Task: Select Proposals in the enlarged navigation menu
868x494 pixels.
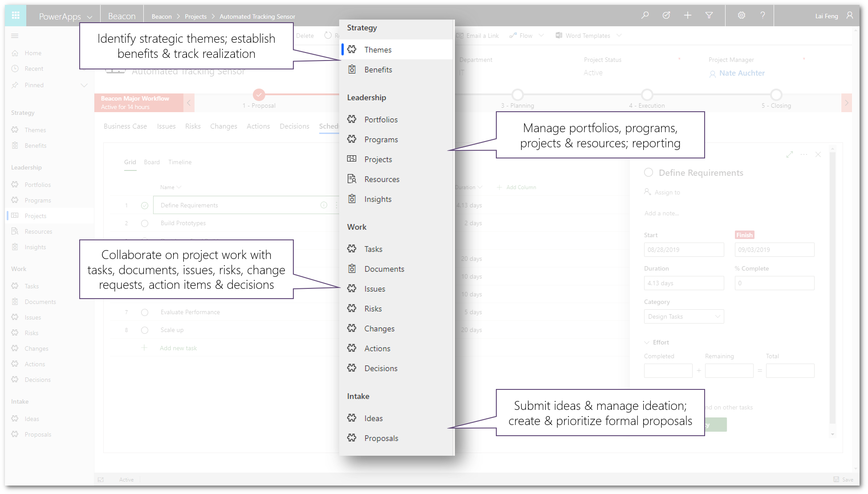Action: pyautogui.click(x=381, y=438)
